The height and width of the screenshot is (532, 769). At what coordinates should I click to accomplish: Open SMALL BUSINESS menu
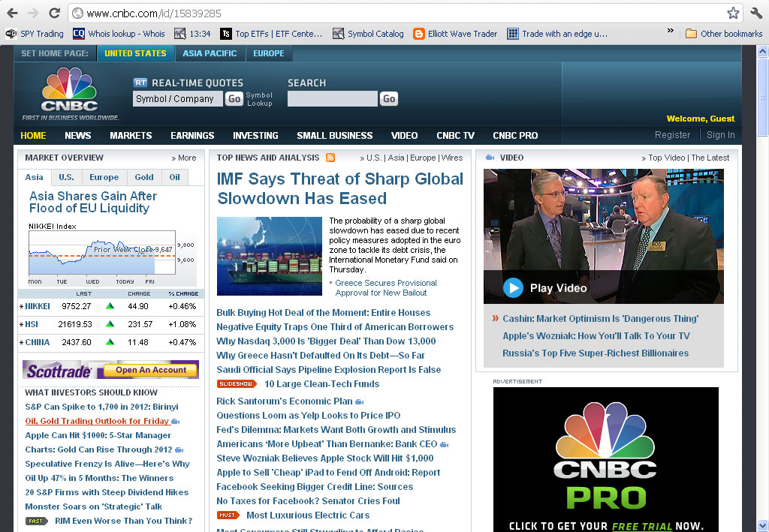[334, 136]
